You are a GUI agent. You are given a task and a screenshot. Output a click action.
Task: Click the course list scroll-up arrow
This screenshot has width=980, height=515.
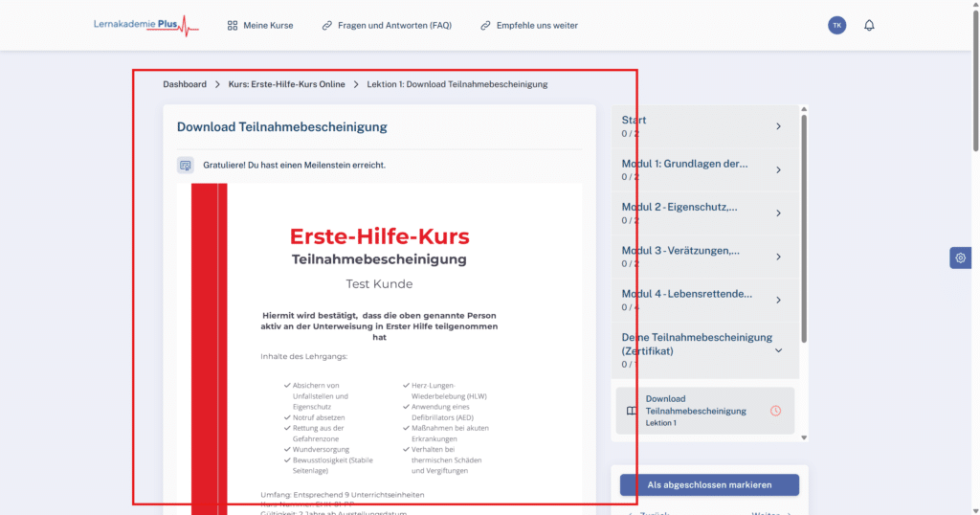(x=804, y=109)
